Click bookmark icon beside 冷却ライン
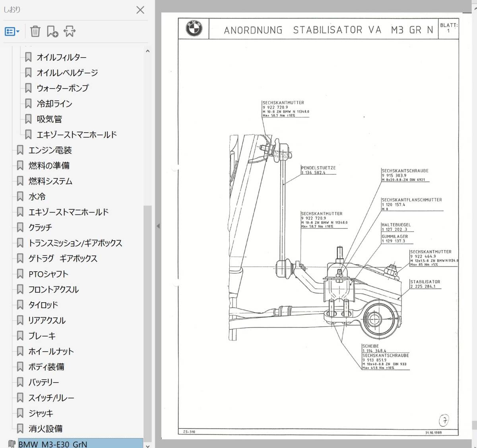 click(28, 104)
